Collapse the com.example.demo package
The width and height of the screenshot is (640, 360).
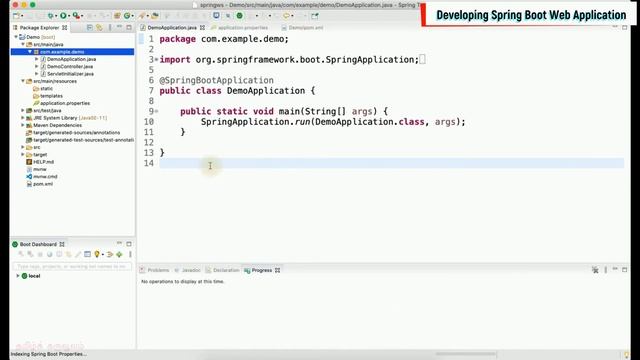click(x=30, y=52)
